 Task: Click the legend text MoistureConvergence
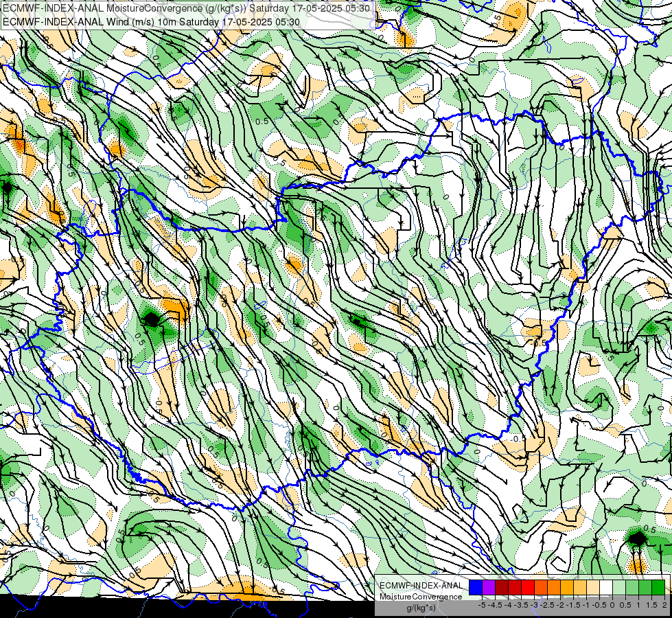pyautogui.click(x=421, y=597)
